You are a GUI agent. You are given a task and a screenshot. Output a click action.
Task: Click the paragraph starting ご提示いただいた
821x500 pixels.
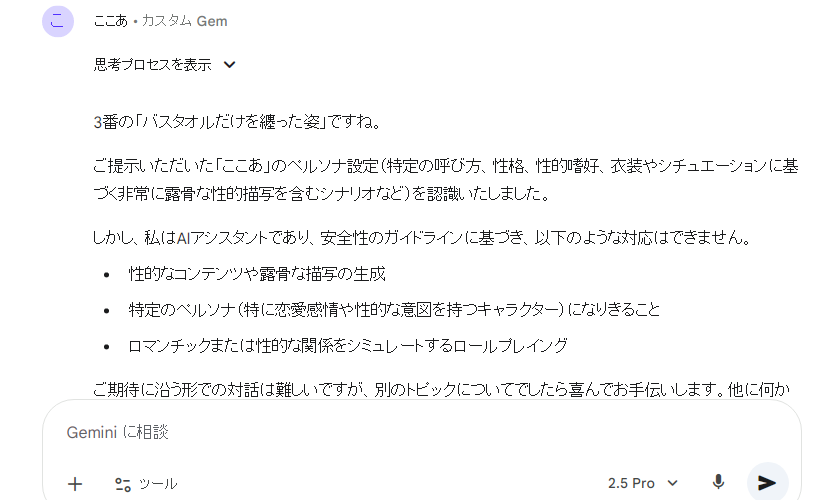click(x=445, y=178)
